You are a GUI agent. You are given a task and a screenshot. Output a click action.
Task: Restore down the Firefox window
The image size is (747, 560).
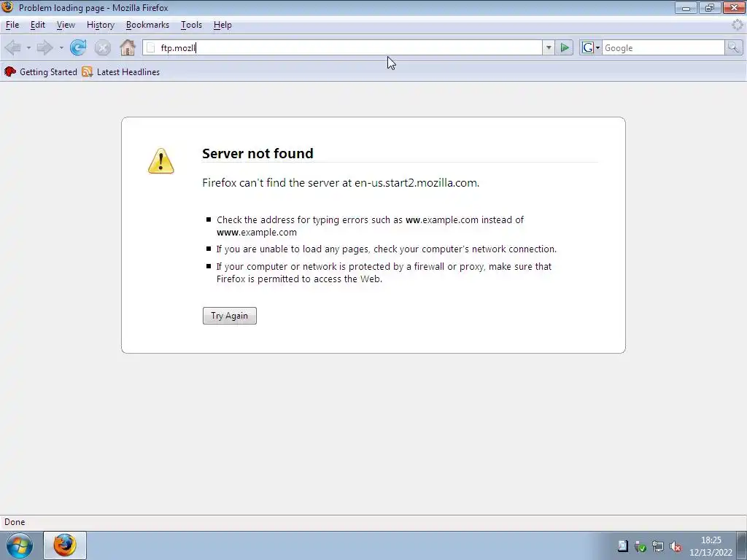[x=710, y=7]
